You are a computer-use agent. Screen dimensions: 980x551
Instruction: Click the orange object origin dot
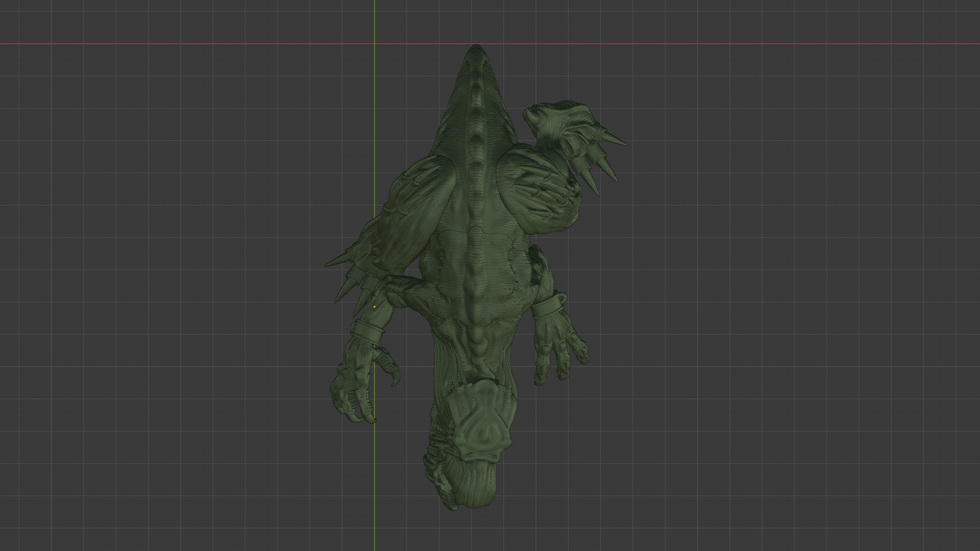(x=374, y=307)
